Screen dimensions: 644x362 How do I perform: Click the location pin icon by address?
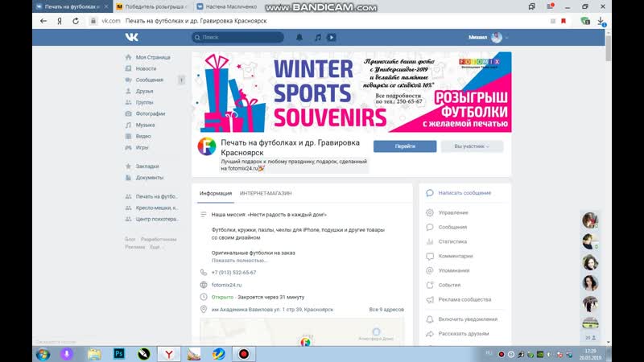point(204,310)
